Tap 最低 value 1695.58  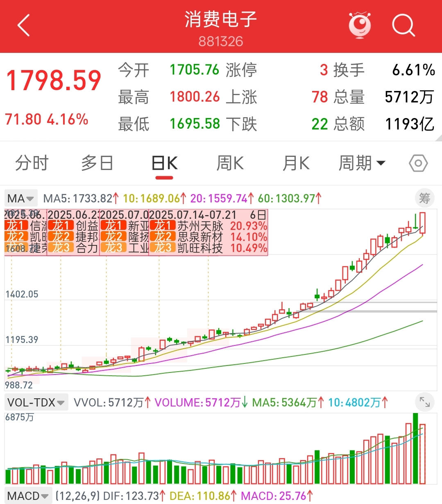[195, 124]
